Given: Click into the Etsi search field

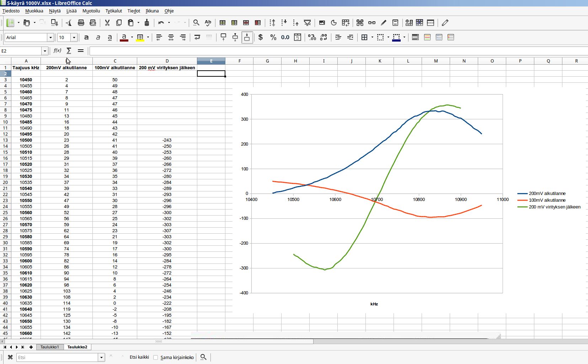Looking at the screenshot, I should point(57,357).
